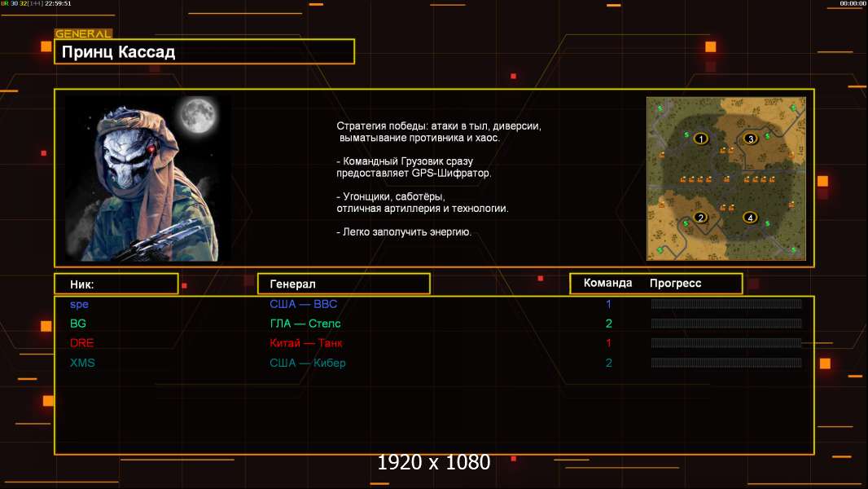This screenshot has width=868, height=489.
Task: Select start position 1 on the minimap
Action: [x=701, y=139]
